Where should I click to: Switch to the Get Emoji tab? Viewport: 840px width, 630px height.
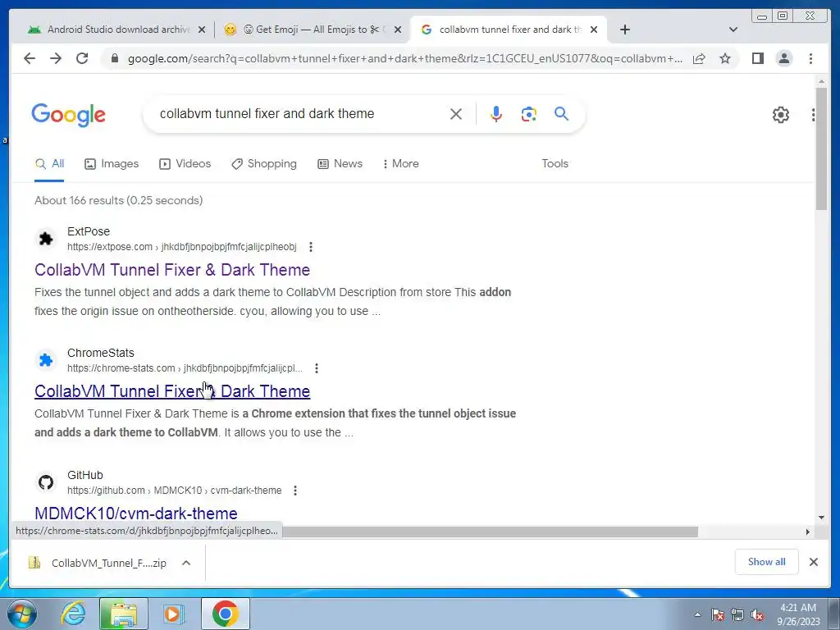coord(313,30)
